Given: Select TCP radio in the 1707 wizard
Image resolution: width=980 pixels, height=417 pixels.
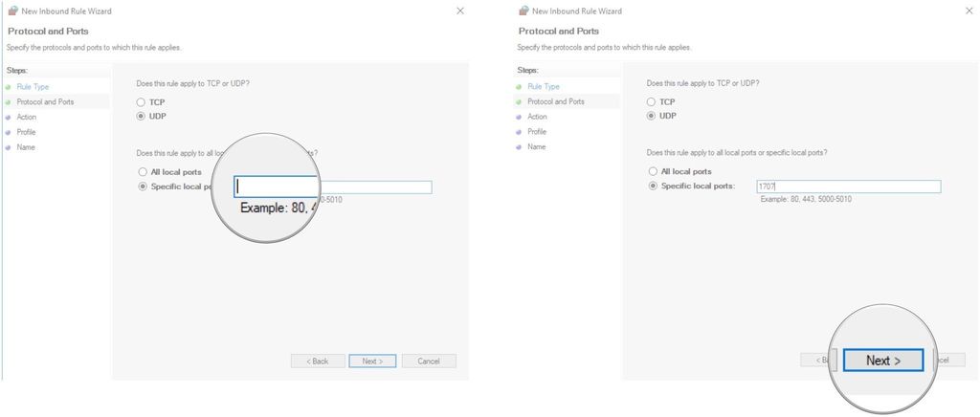Looking at the screenshot, I should [x=652, y=101].
